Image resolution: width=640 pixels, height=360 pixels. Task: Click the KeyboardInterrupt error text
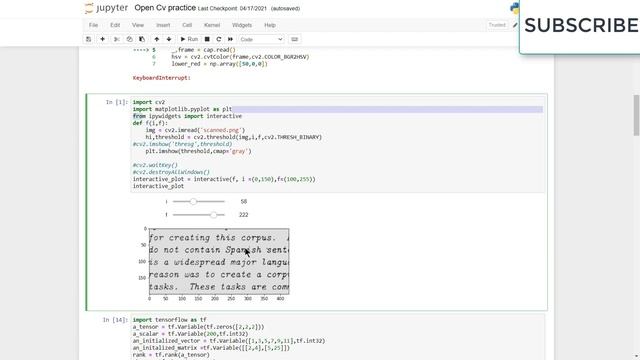click(x=162, y=78)
